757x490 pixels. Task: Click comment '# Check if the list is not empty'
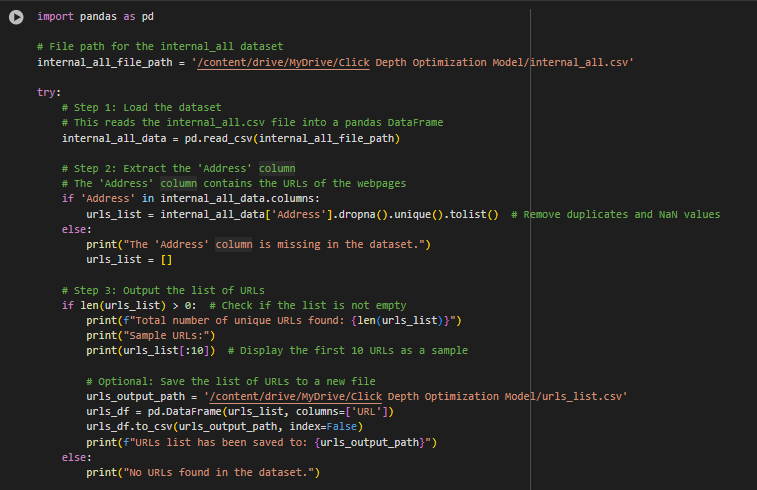click(x=308, y=306)
